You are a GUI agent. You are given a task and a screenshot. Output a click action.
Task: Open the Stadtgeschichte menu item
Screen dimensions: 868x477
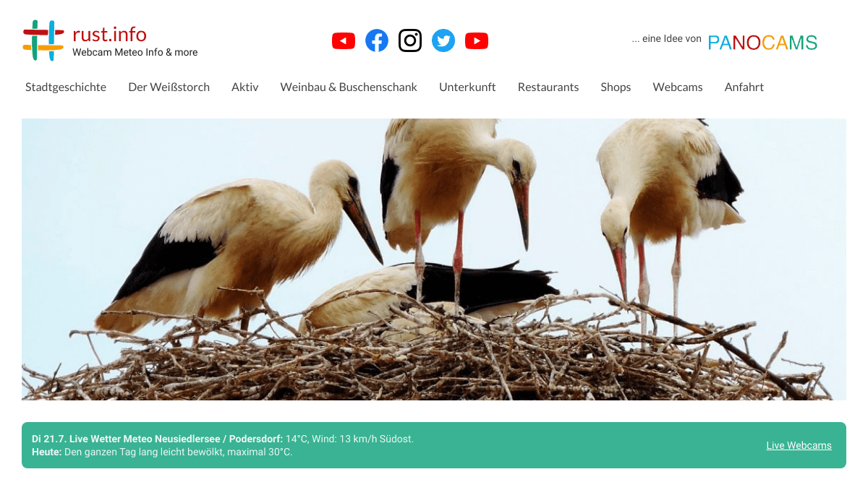[x=66, y=87]
